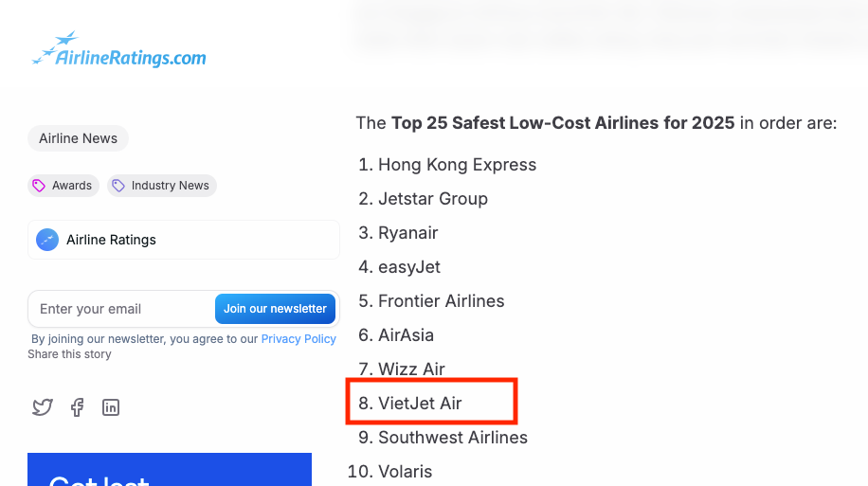Click the Awards tag icon

(39, 186)
